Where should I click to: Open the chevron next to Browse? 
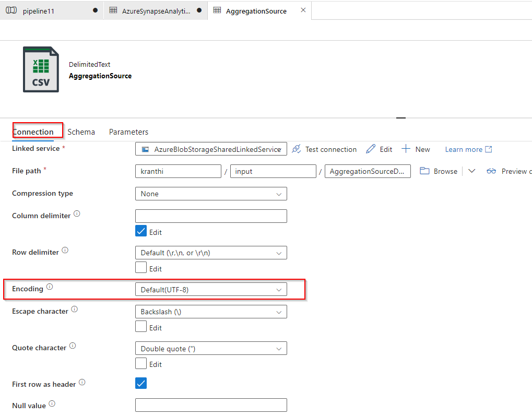[471, 171]
